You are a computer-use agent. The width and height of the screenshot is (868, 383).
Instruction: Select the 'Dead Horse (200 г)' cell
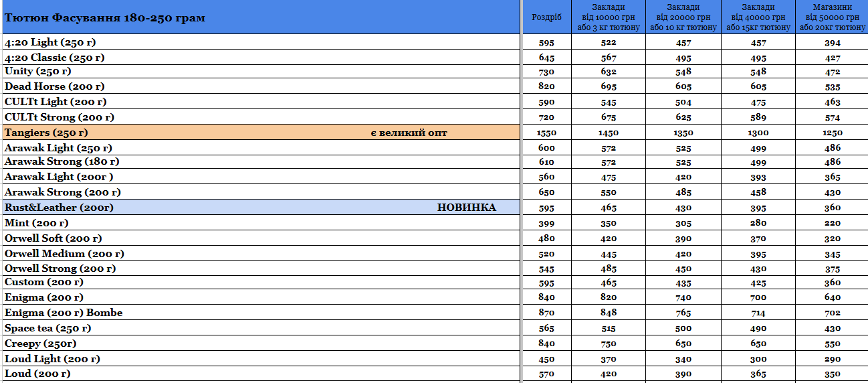click(260, 86)
